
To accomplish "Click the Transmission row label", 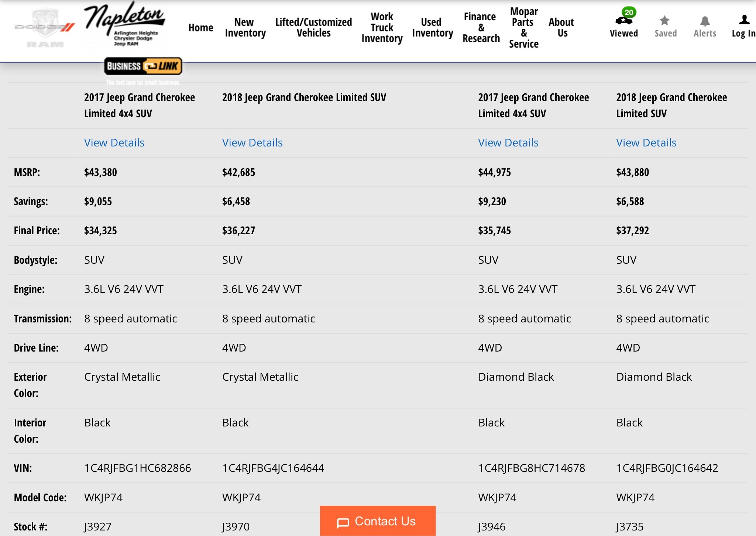I will 43,319.
